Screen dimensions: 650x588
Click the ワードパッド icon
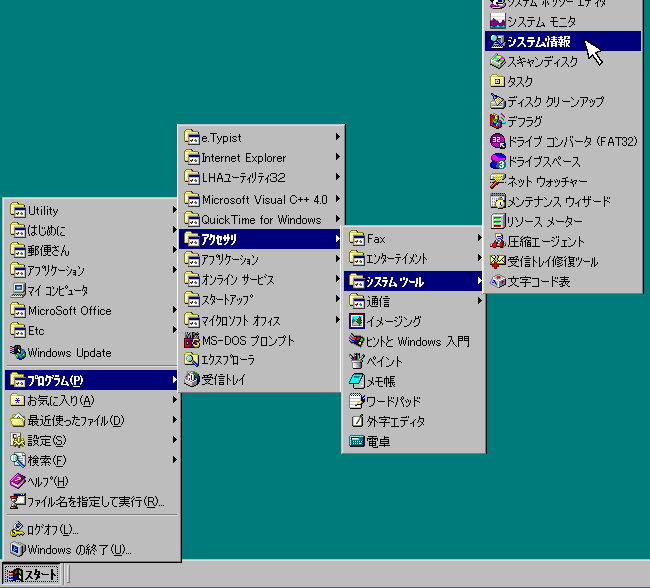click(x=357, y=401)
